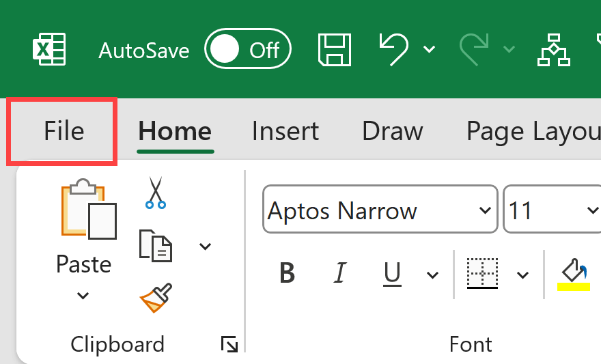Screen dimensions: 601x364
Task: Apply Underline formatting
Action: pos(392,274)
